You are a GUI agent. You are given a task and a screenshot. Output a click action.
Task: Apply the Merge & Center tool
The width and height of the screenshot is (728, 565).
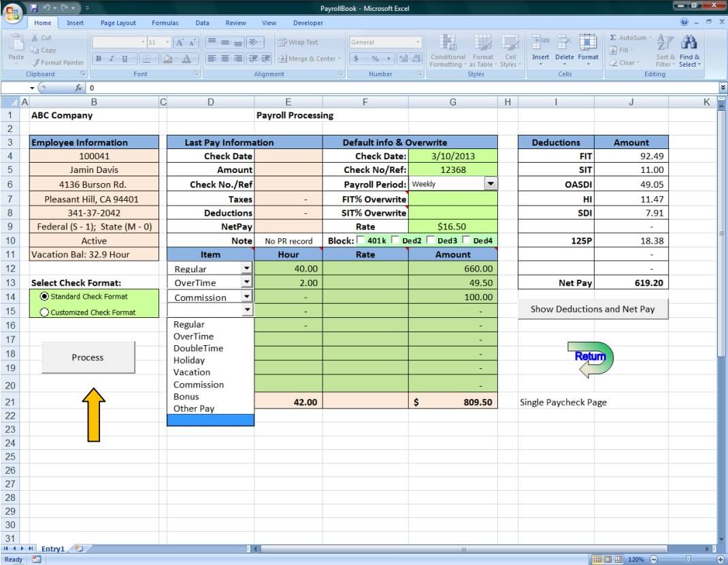click(x=309, y=59)
